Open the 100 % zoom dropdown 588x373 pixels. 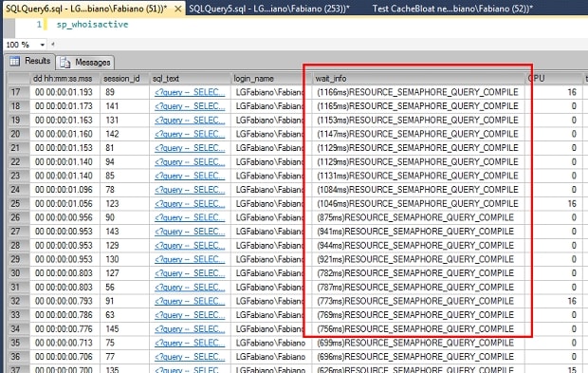[43, 45]
